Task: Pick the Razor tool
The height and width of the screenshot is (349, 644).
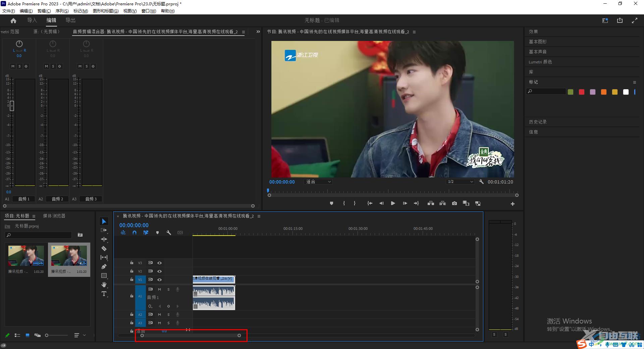Action: (x=104, y=249)
